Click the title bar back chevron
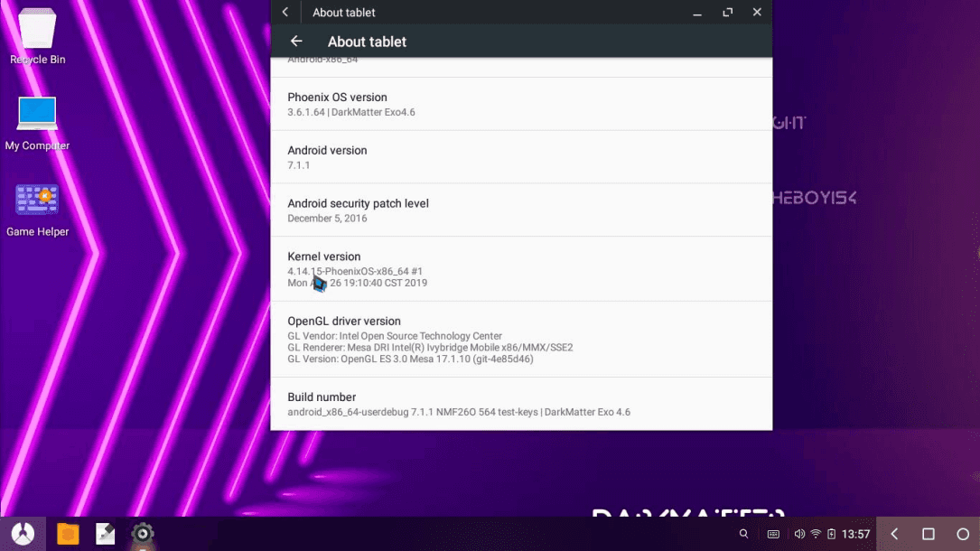980x551 pixels. click(285, 12)
